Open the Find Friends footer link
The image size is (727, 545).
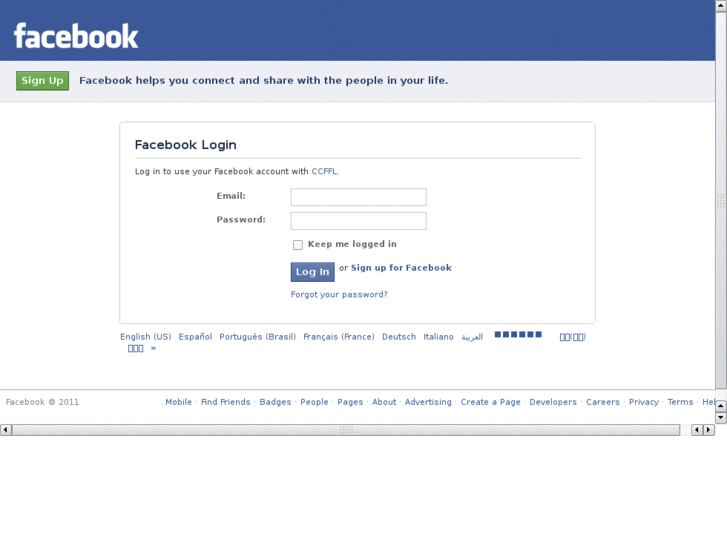(x=225, y=402)
